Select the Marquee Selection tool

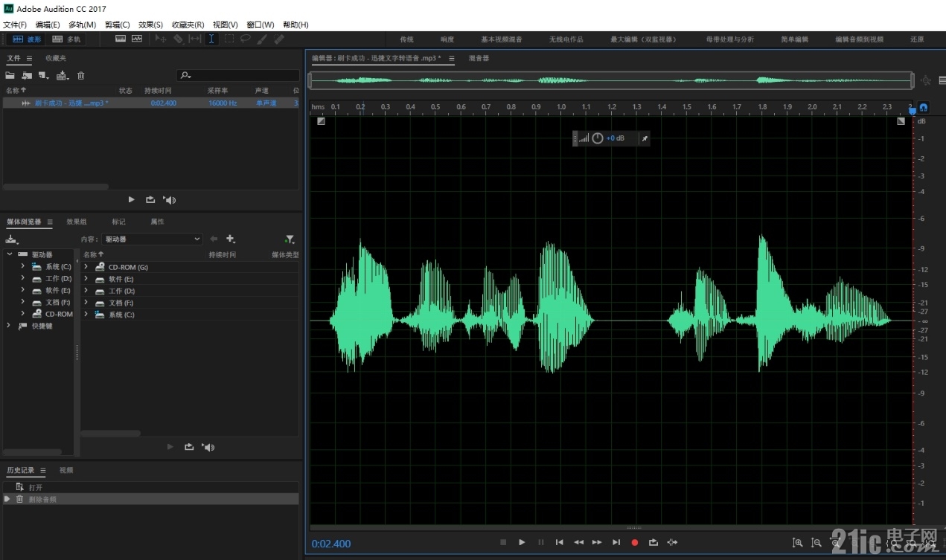pos(228,39)
